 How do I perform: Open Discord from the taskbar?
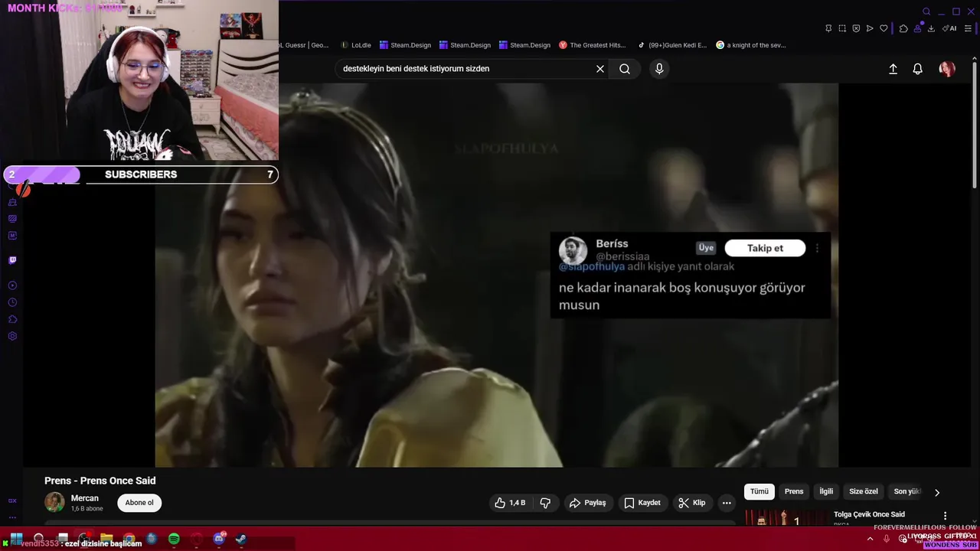coord(219,539)
